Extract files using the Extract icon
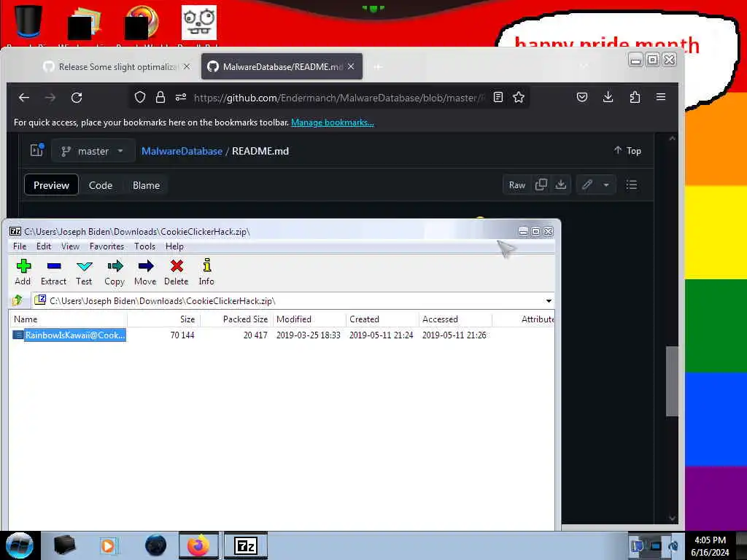 point(53,272)
